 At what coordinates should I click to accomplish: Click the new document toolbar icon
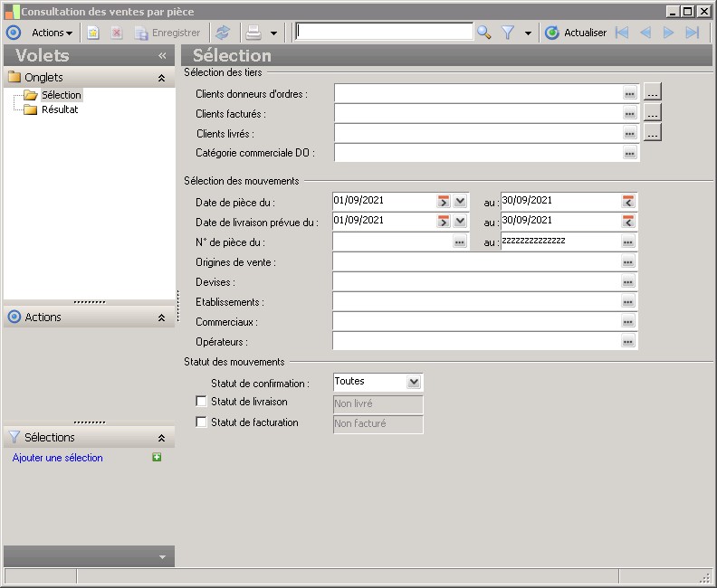click(x=93, y=33)
